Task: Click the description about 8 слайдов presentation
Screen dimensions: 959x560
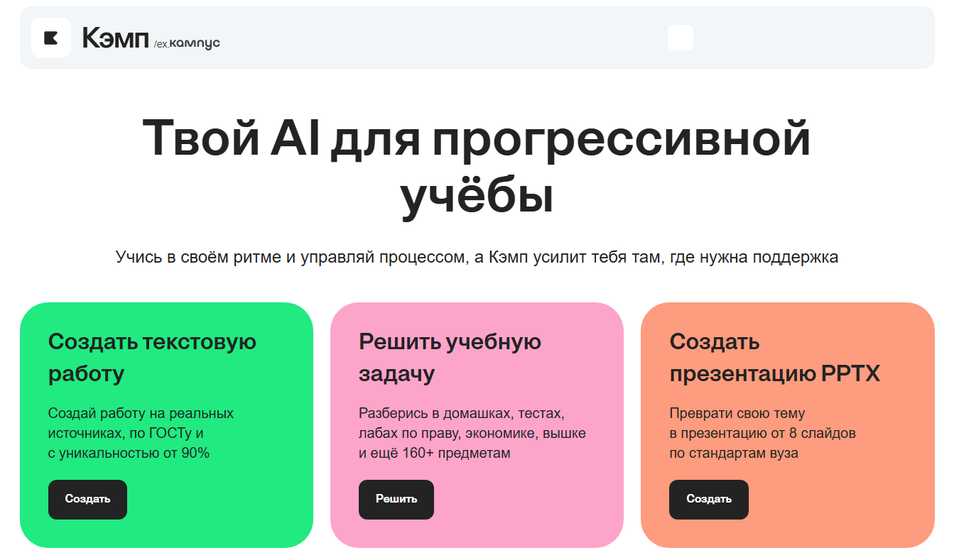Action: coord(762,433)
